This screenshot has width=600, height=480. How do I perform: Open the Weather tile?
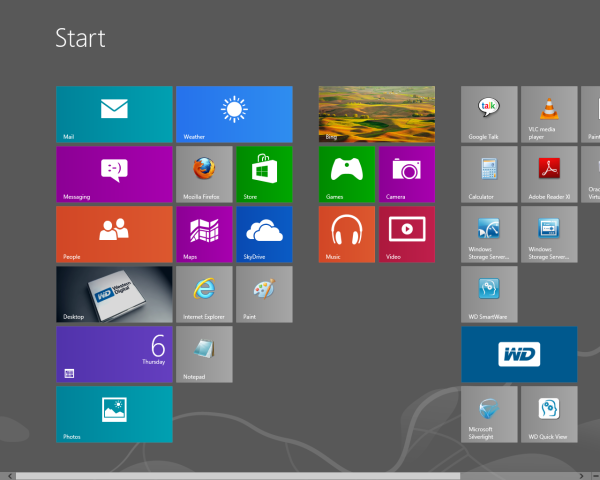coord(234,114)
